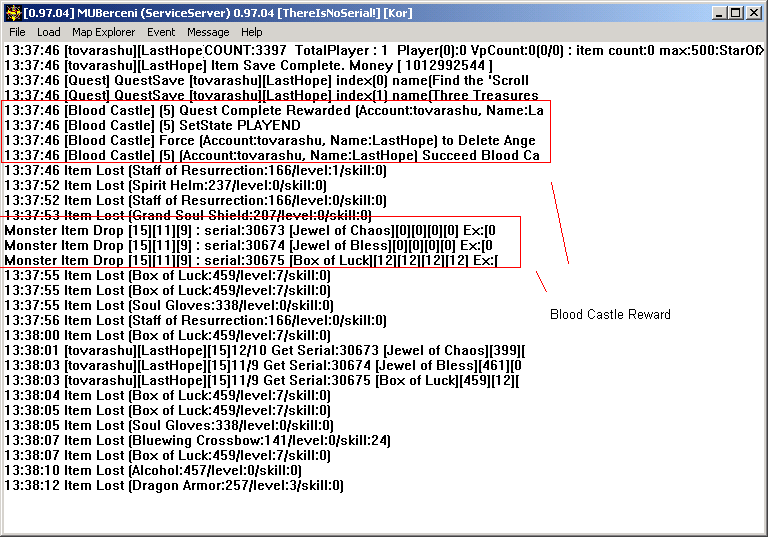Image resolution: width=768 pixels, height=537 pixels.
Task: Click the Jewel of Bless monster drop line
Action: pos(250,245)
